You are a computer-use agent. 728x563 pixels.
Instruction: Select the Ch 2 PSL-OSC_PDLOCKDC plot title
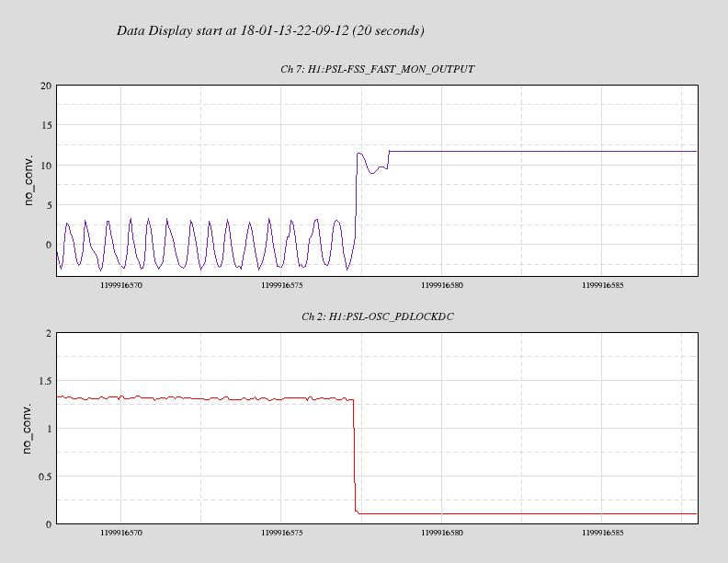pos(377,316)
